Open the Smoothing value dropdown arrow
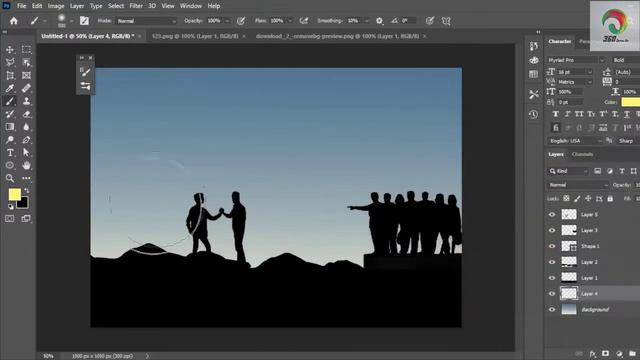This screenshot has height=360, width=640. click(366, 21)
